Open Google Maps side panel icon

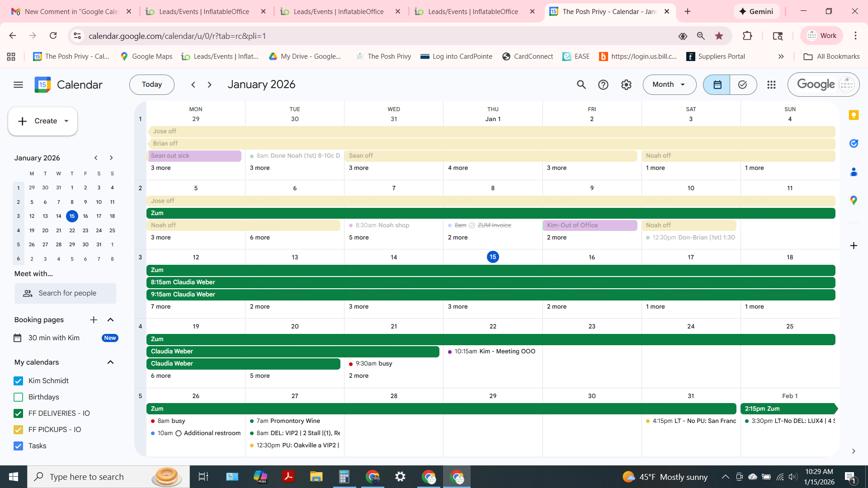click(854, 200)
